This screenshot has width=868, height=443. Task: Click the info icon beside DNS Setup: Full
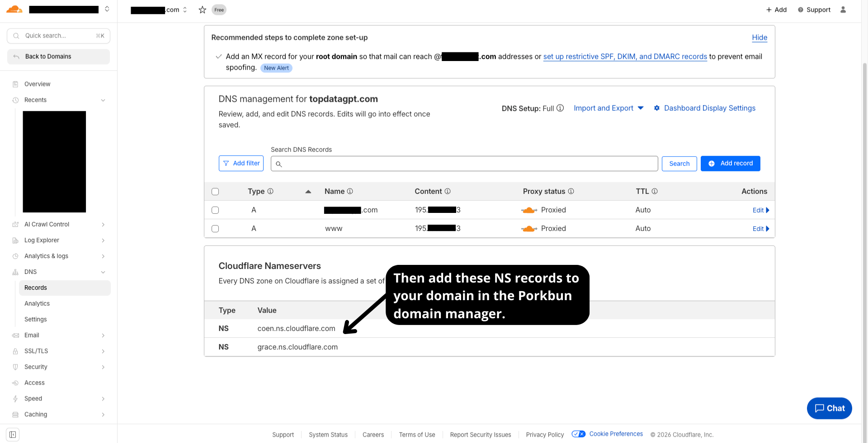(x=560, y=108)
